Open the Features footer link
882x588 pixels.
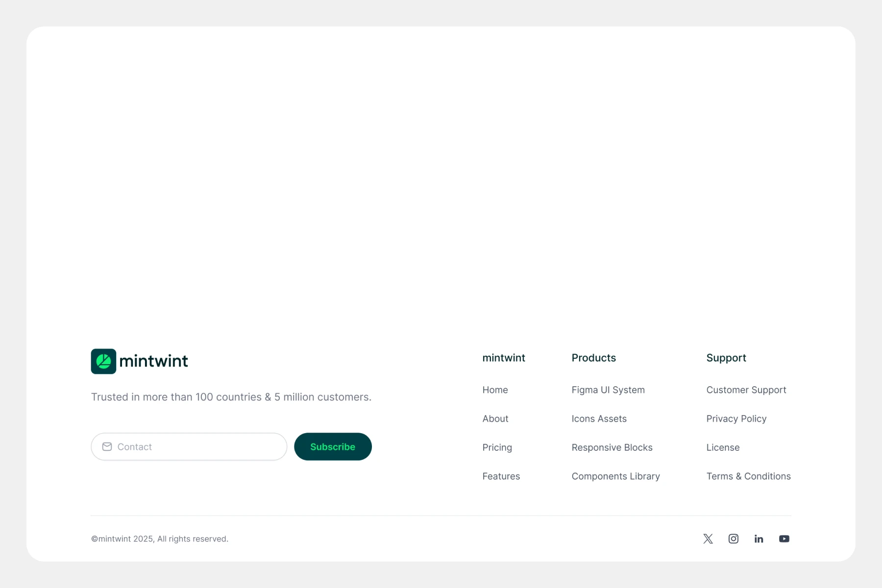501,476
